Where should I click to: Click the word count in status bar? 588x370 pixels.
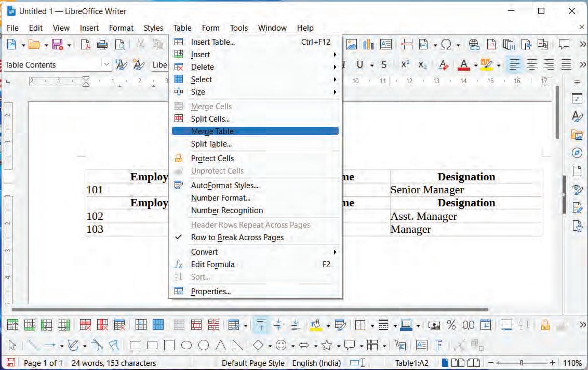point(114,363)
